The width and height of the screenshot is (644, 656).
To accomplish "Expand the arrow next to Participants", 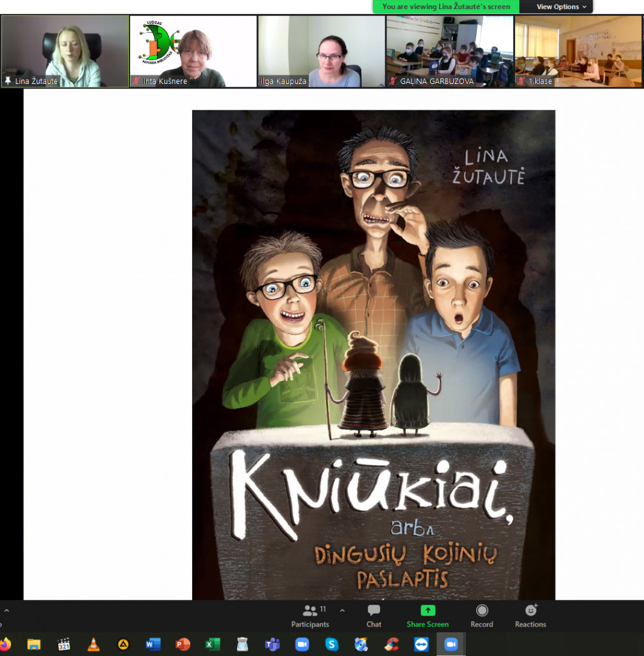I will (342, 611).
